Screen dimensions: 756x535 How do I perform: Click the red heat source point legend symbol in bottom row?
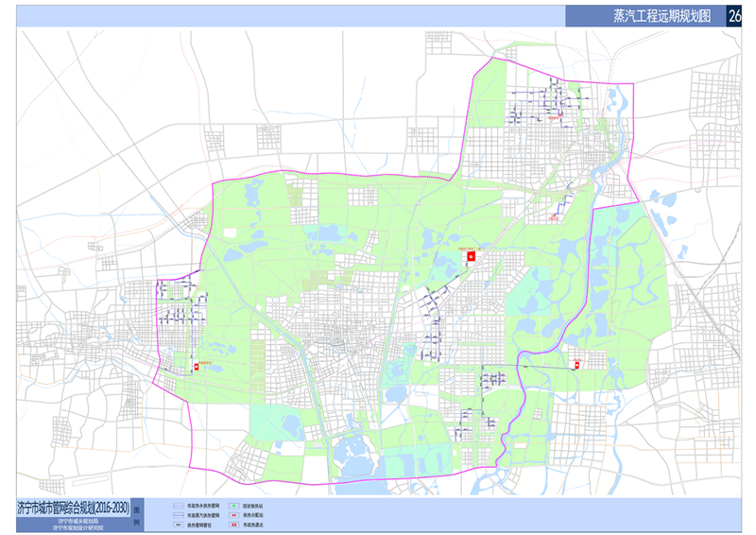coord(233,525)
